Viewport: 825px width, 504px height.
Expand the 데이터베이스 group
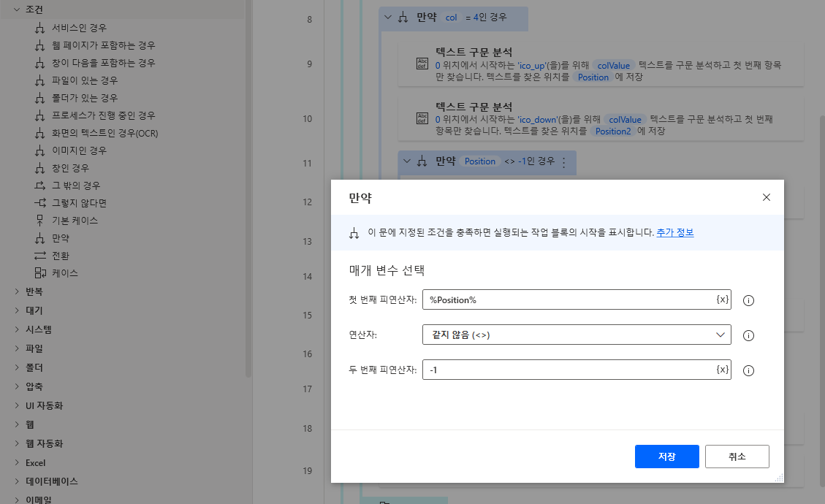16,481
